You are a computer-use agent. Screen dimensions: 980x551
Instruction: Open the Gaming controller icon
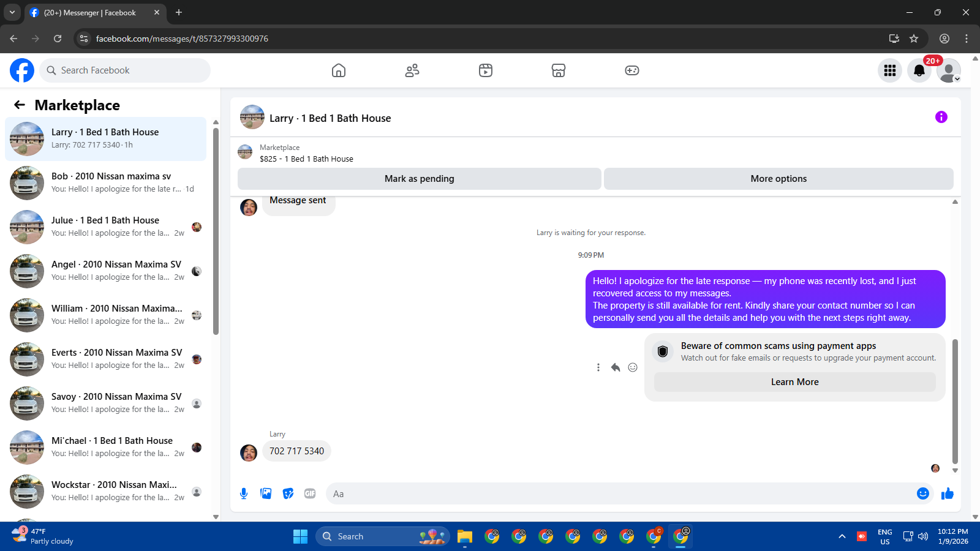click(632, 70)
